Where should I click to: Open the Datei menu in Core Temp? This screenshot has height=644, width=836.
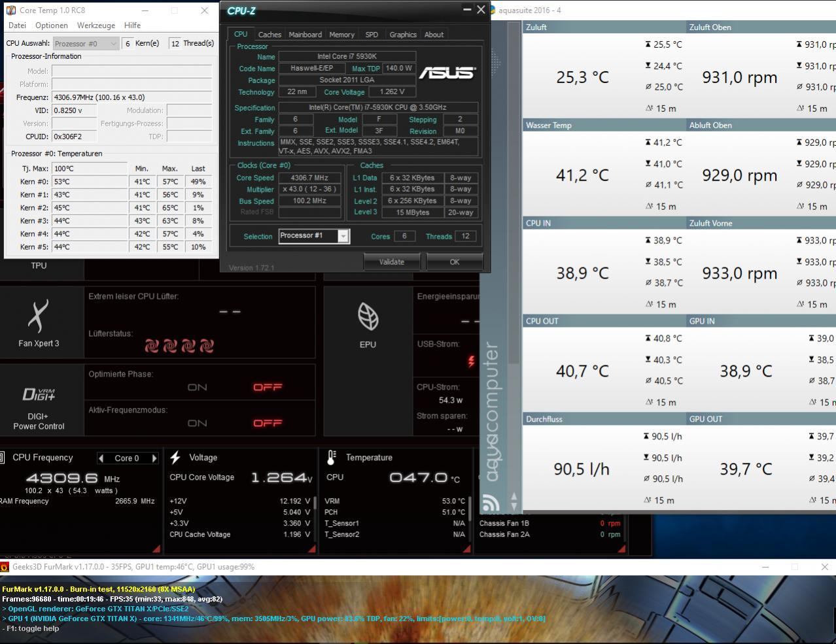pyautogui.click(x=18, y=25)
